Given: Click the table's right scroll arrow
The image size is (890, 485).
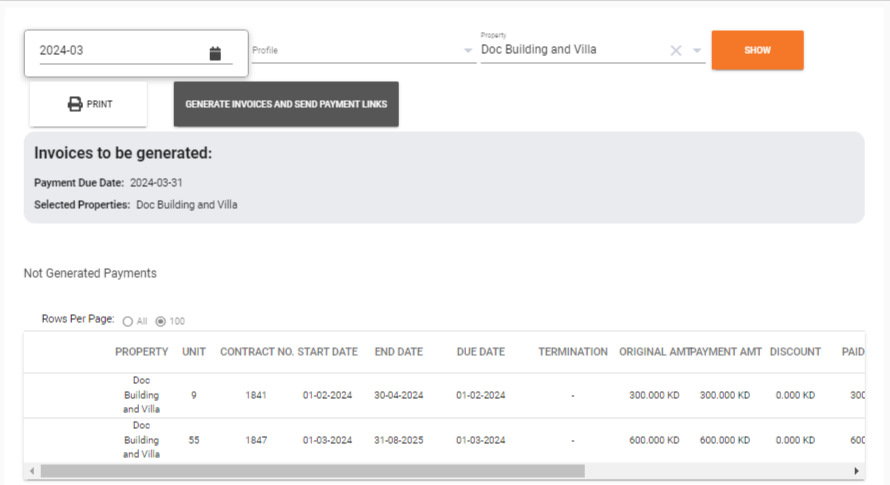Looking at the screenshot, I should [856, 471].
